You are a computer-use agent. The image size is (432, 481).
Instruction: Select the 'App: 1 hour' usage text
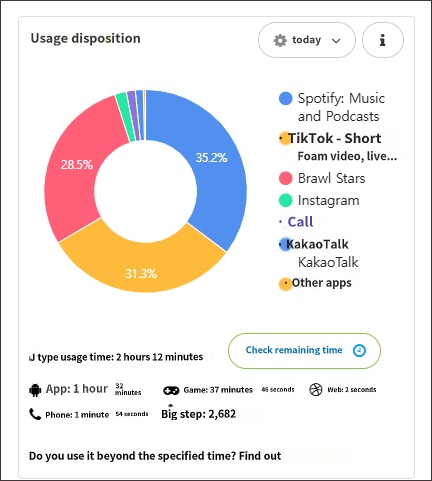(x=77, y=389)
